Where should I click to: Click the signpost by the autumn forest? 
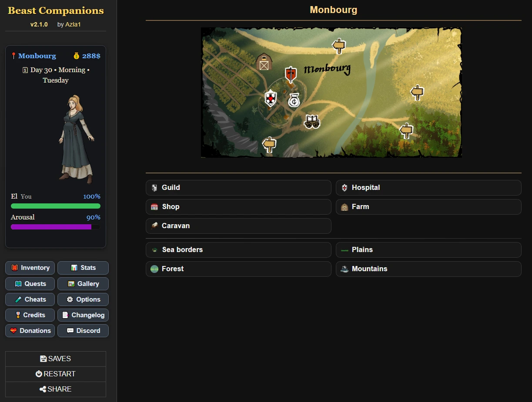click(406, 130)
